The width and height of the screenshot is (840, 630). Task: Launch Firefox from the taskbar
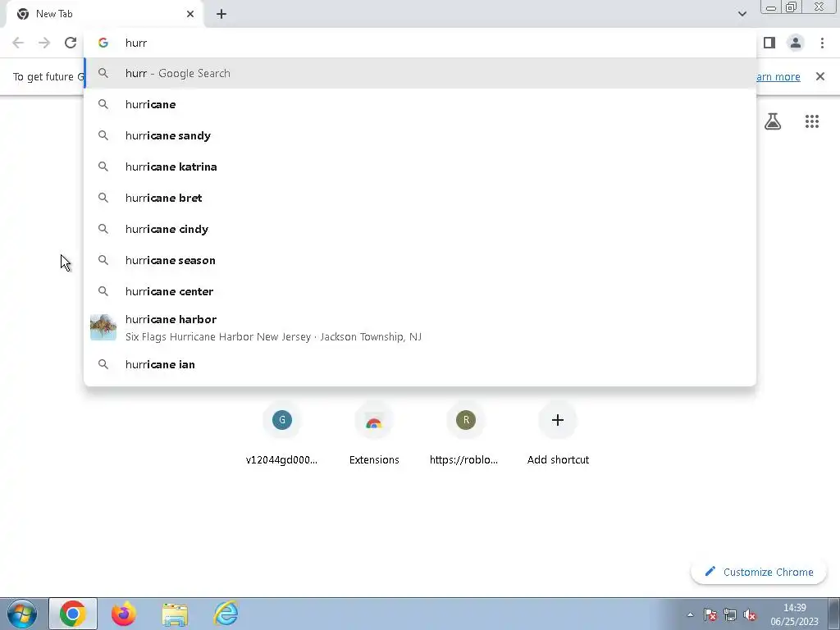(124, 614)
